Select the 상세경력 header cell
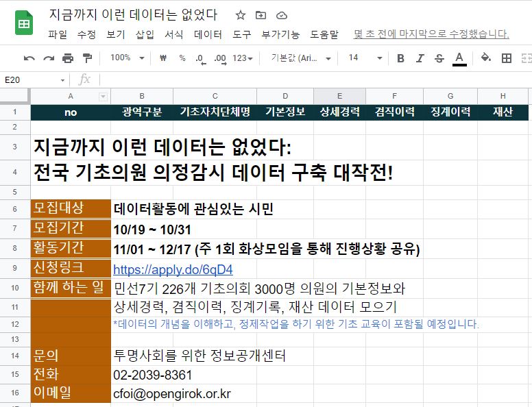 pos(339,112)
